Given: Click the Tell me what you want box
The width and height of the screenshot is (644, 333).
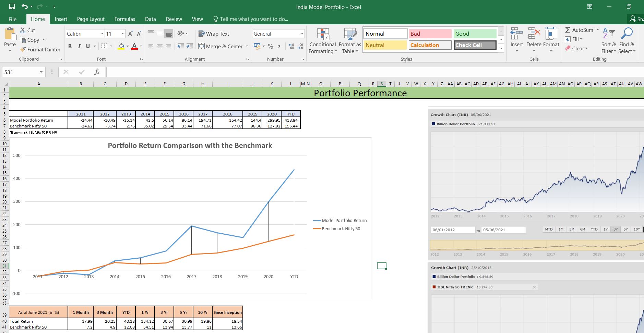Looking at the screenshot, I should pyautogui.click(x=250, y=19).
